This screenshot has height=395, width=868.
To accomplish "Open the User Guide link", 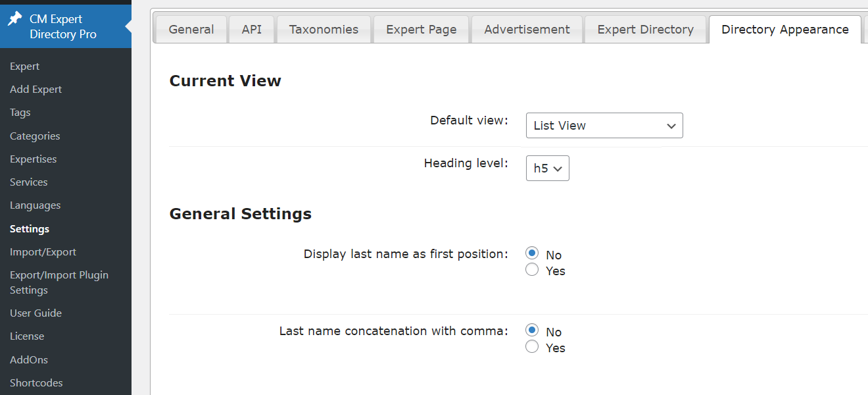I will pos(36,313).
